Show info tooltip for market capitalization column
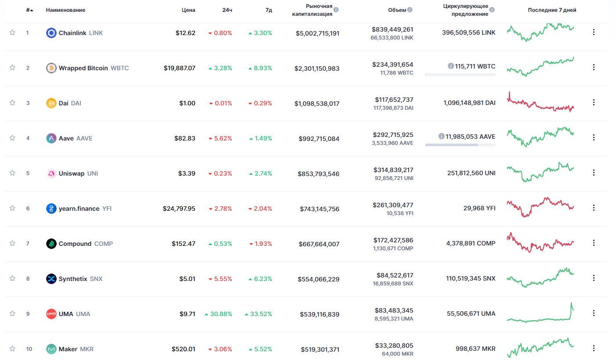The height and width of the screenshot is (364, 616). pos(336,10)
